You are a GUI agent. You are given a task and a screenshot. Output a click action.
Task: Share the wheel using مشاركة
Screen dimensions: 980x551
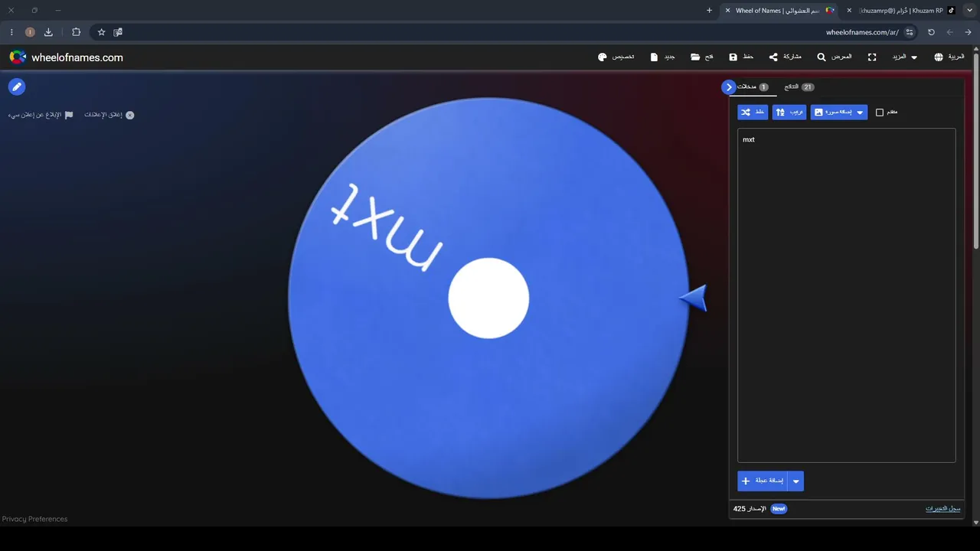point(785,57)
